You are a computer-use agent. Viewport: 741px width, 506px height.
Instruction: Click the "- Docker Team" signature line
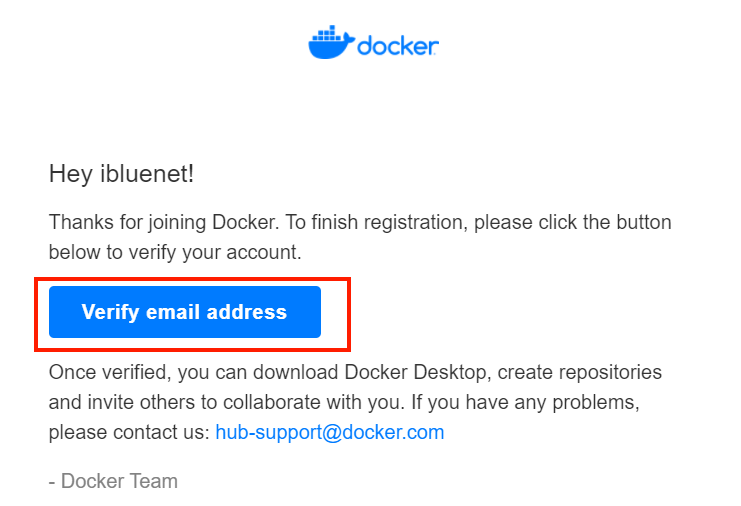pyautogui.click(x=113, y=481)
